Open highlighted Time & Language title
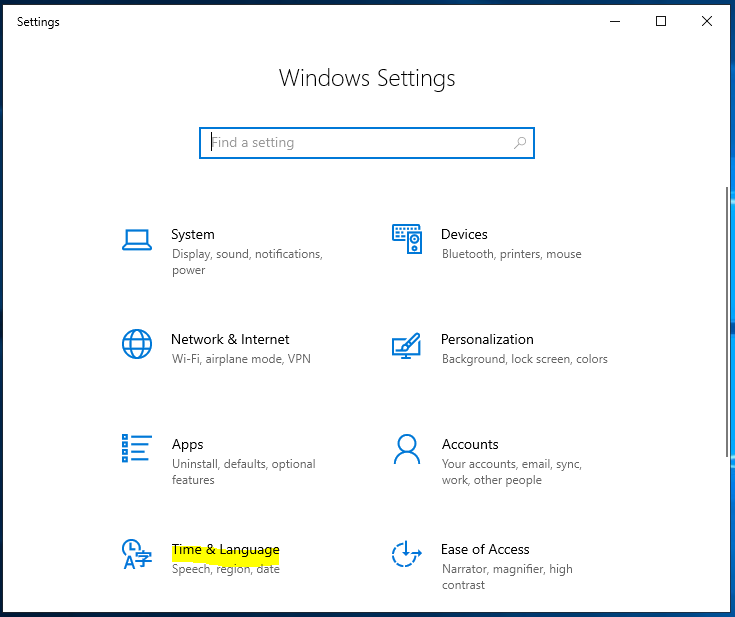This screenshot has height=617, width=735. [225, 549]
